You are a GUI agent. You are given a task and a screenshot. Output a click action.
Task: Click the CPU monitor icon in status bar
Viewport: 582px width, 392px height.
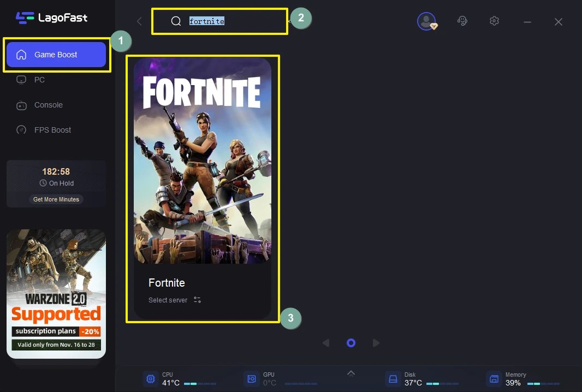(x=151, y=378)
